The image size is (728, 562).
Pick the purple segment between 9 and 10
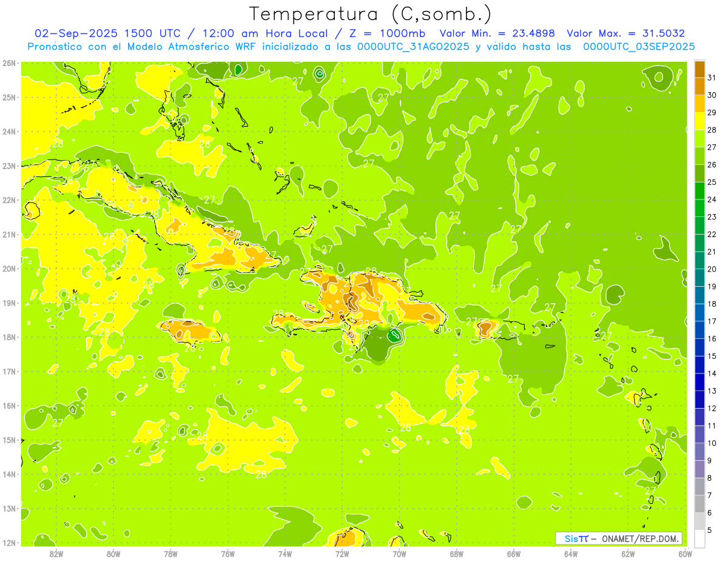pos(699,452)
